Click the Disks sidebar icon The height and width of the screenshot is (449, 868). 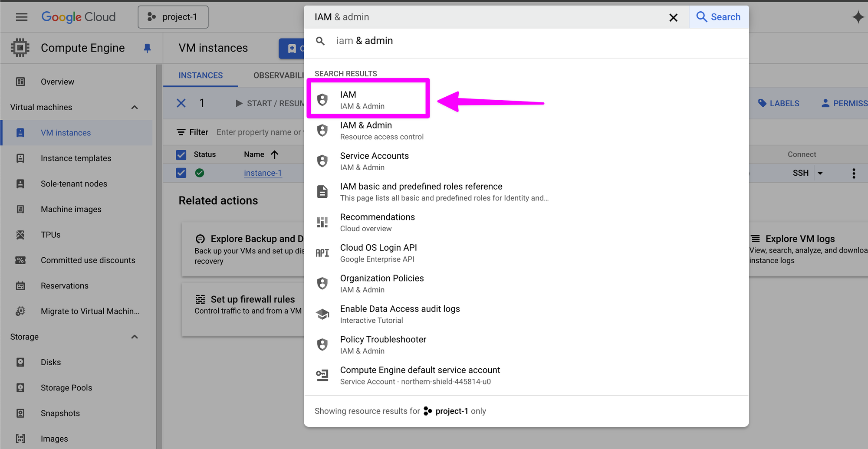[x=20, y=362]
